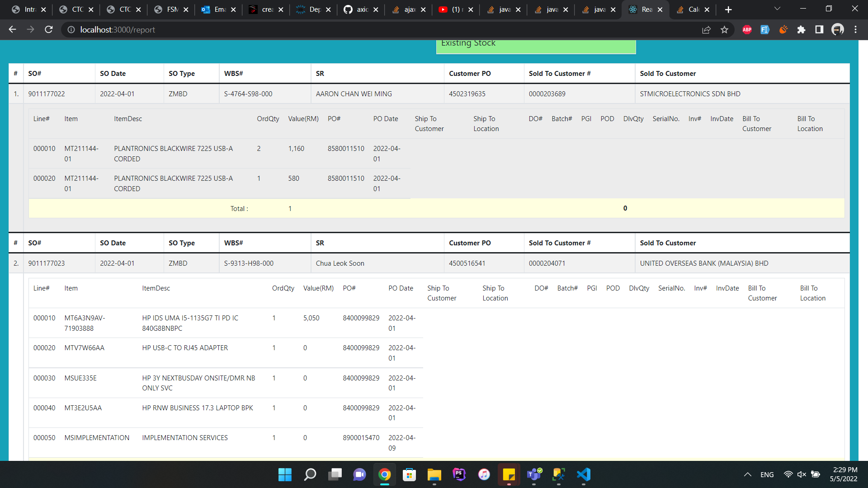
Task: Select STMICROELECTRONICS SDN BHD customer
Action: pyautogui.click(x=690, y=94)
